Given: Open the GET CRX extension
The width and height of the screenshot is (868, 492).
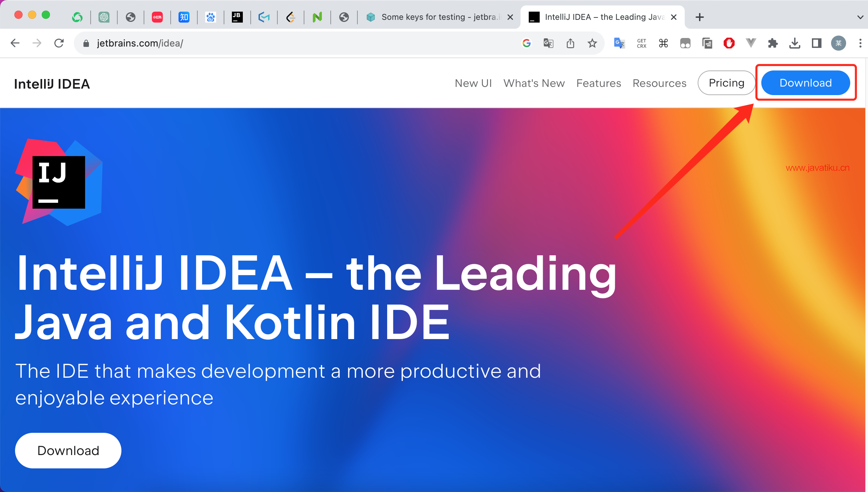Looking at the screenshot, I should click(642, 43).
